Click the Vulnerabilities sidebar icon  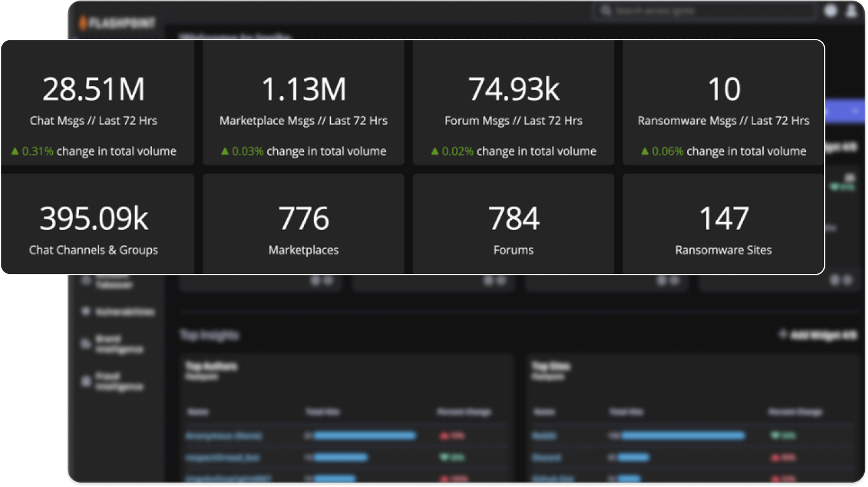point(86,312)
